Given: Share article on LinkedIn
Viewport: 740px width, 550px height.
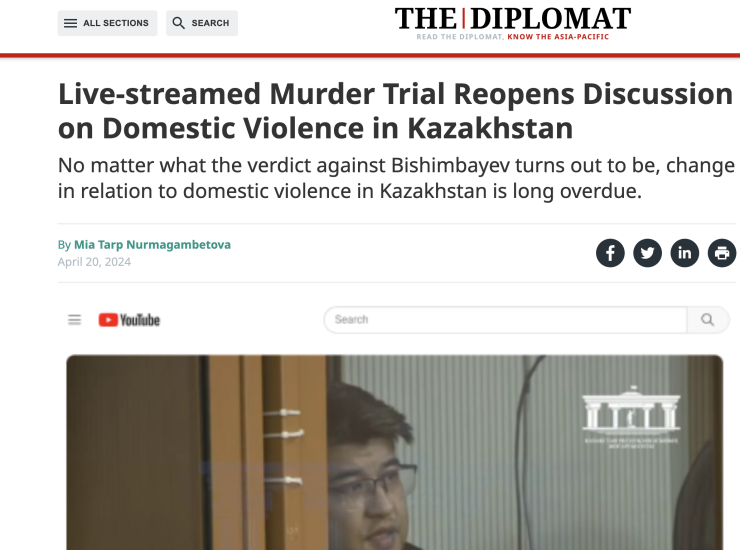Looking at the screenshot, I should tap(684, 253).
